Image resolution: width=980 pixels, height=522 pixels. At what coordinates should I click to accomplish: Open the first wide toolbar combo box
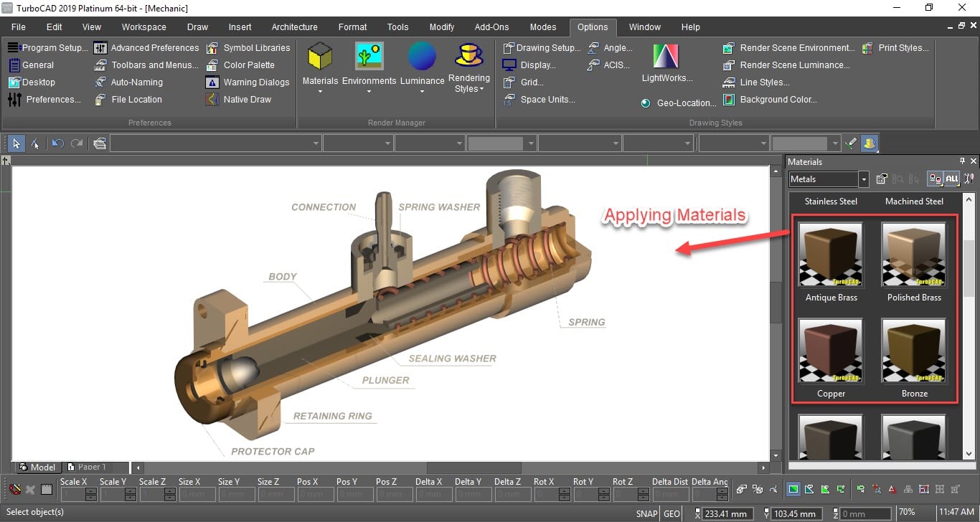(x=215, y=143)
